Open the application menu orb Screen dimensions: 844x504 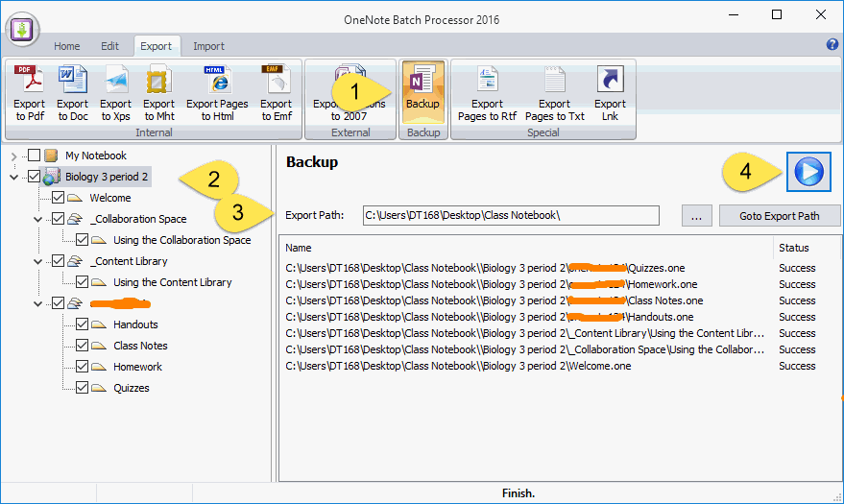click(x=22, y=30)
